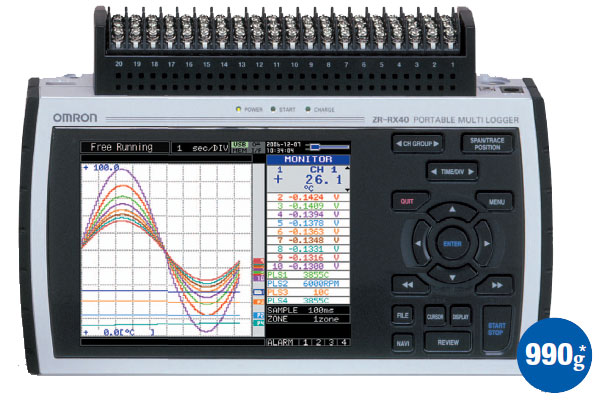Click the up scroll arrow beside CH 1
The height and width of the screenshot is (400, 600).
point(347,168)
